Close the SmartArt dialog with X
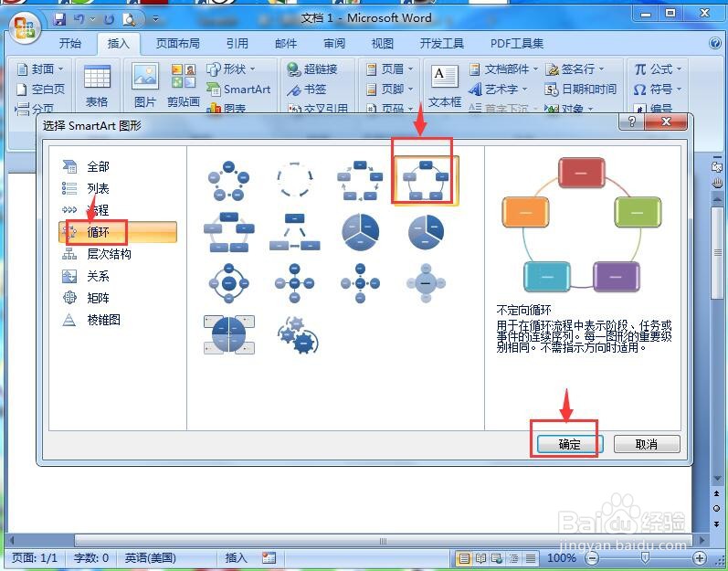 [666, 122]
